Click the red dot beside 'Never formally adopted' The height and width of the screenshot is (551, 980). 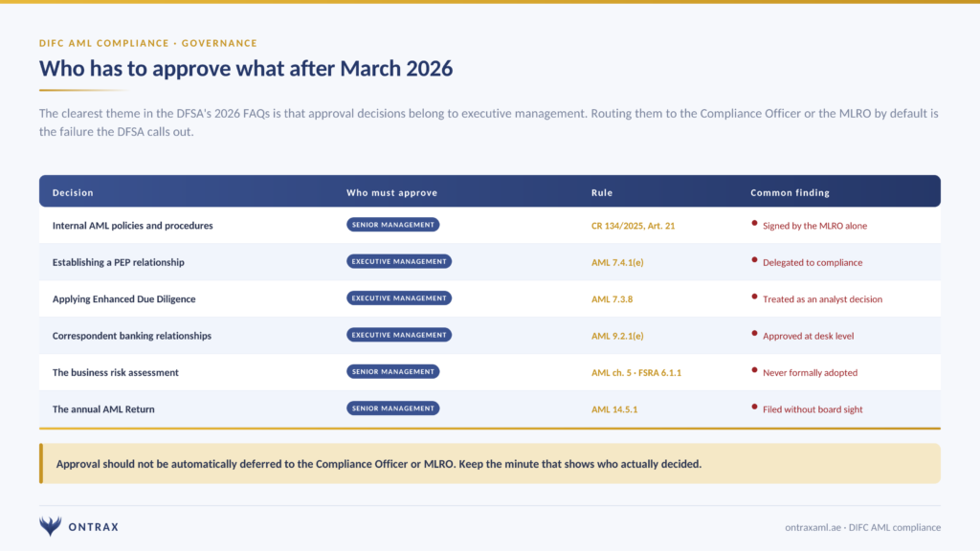coord(754,370)
